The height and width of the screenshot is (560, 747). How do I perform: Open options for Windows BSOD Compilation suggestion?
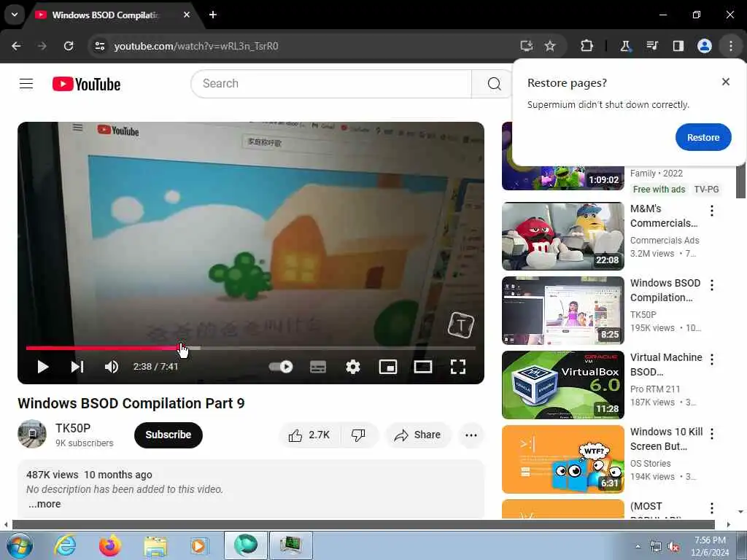pos(712,285)
